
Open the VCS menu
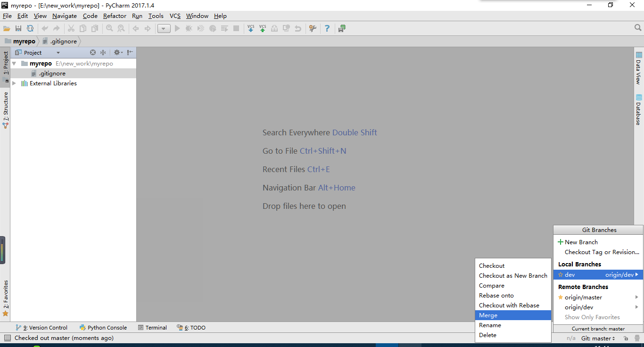[x=175, y=16]
